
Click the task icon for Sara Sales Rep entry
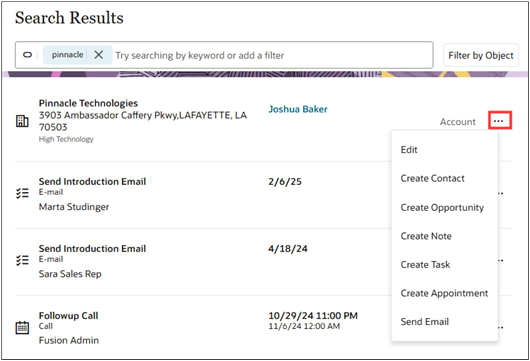(22, 260)
